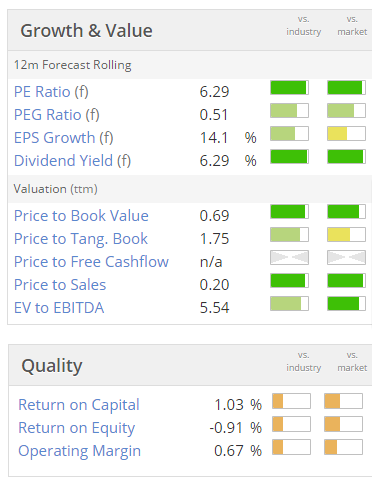This screenshot has height=481, width=372.
Task: Open the PE Ratio (f) metric link
Action: point(51,92)
